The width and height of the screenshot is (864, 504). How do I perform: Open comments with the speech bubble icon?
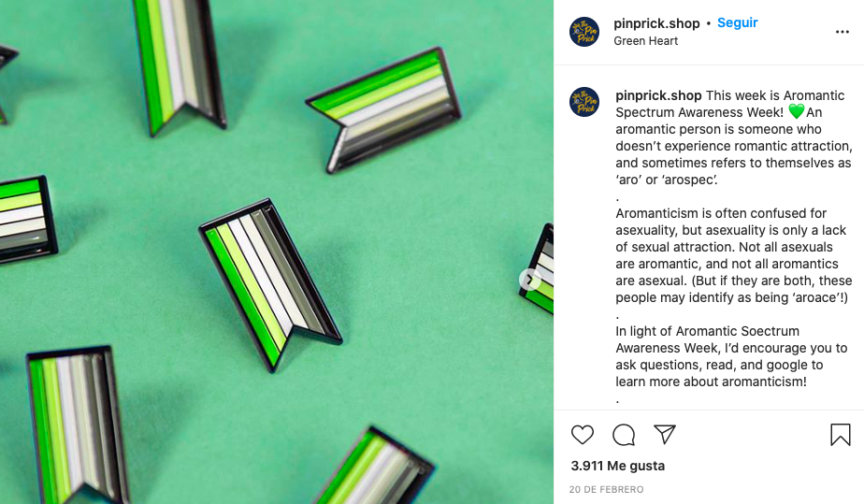[624, 435]
